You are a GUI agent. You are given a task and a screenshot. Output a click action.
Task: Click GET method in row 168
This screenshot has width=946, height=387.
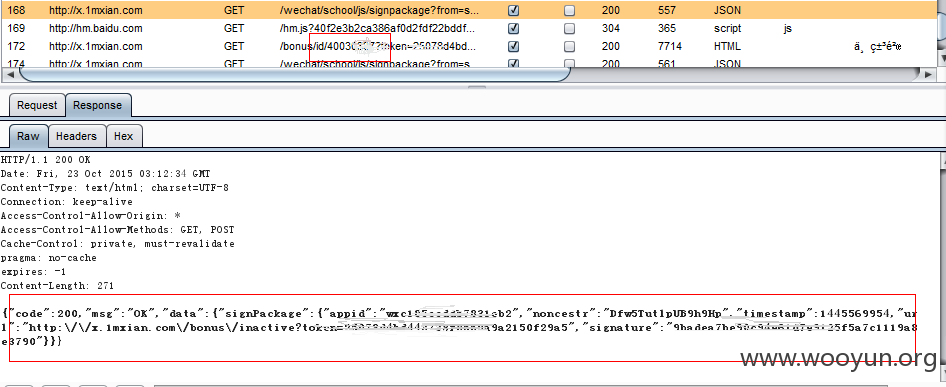233,10
